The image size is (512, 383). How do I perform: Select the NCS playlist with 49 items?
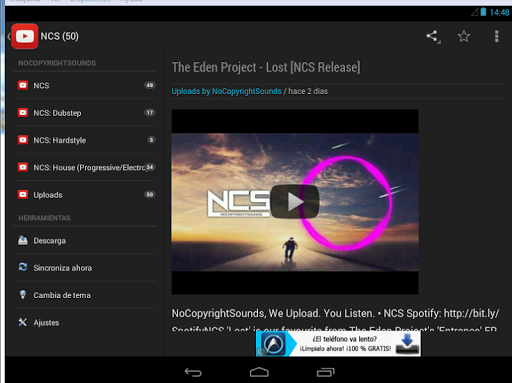pyautogui.click(x=84, y=85)
